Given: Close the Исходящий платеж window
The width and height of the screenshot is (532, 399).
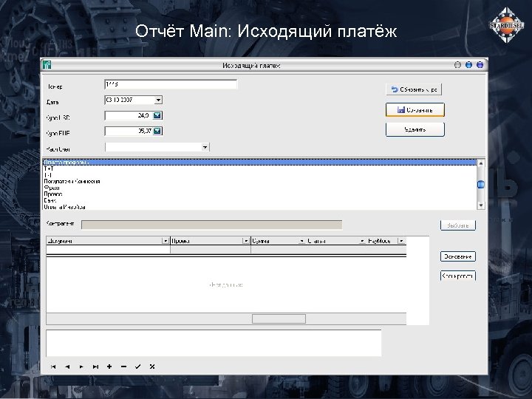Looking at the screenshot, I should (x=480, y=65).
